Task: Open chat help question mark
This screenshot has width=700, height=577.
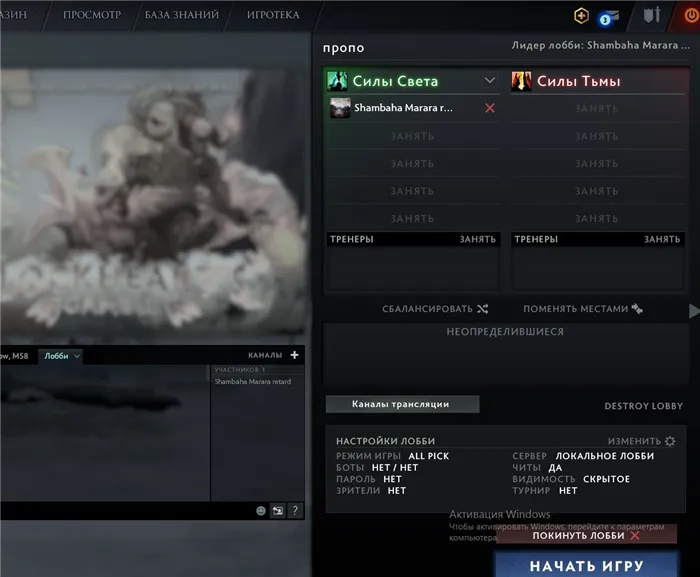Action: pyautogui.click(x=295, y=510)
